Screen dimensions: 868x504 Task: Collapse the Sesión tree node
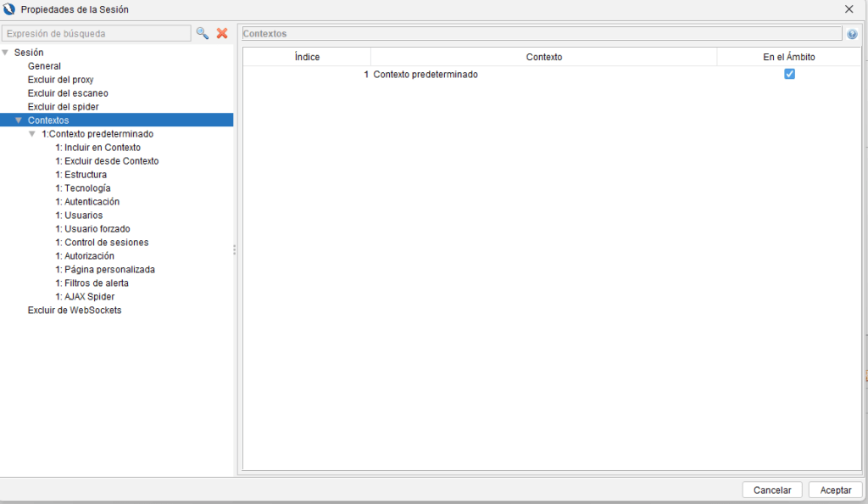pos(6,53)
